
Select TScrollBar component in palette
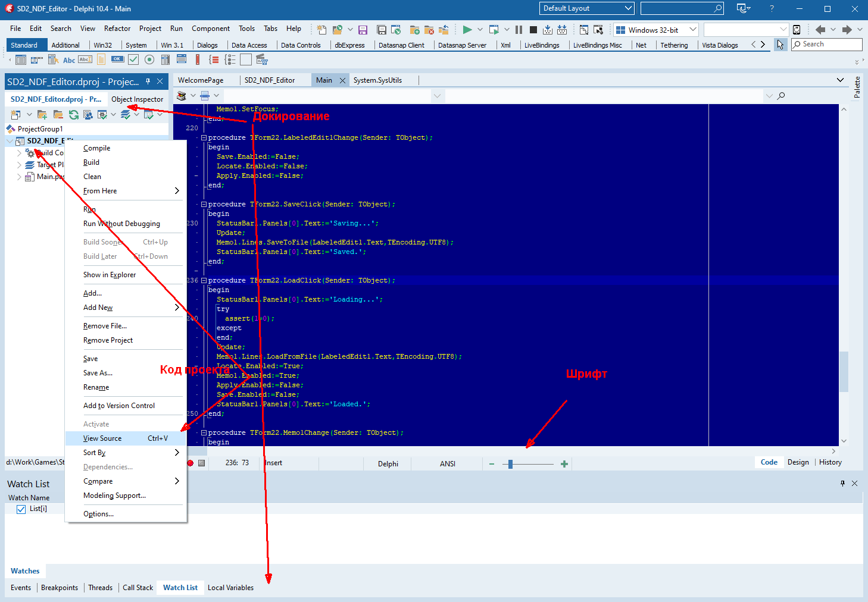198,59
